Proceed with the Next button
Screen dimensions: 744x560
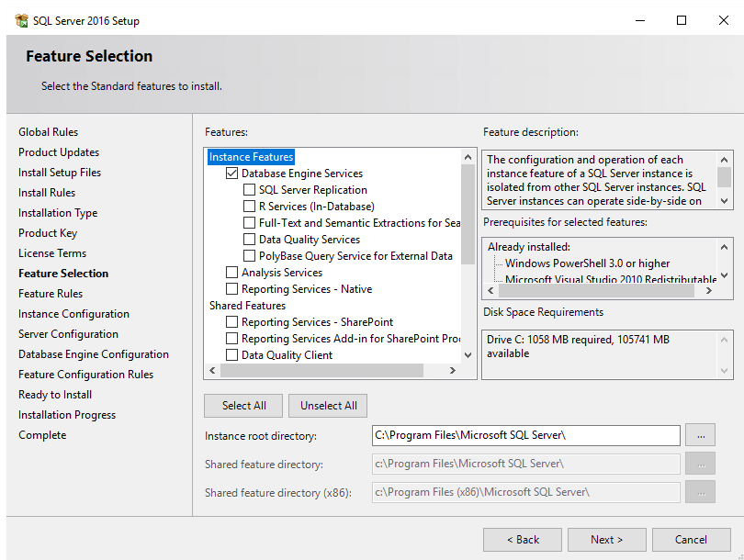[x=607, y=540]
